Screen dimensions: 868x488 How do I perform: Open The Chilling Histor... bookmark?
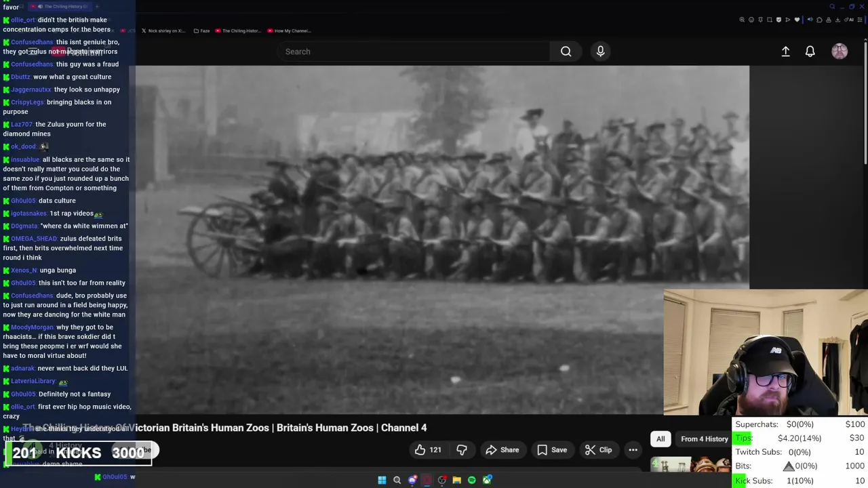tap(237, 30)
